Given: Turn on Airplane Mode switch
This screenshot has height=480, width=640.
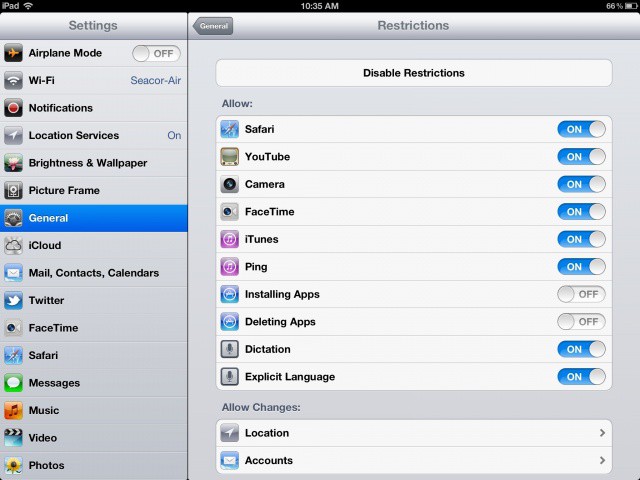Looking at the screenshot, I should click(155, 53).
